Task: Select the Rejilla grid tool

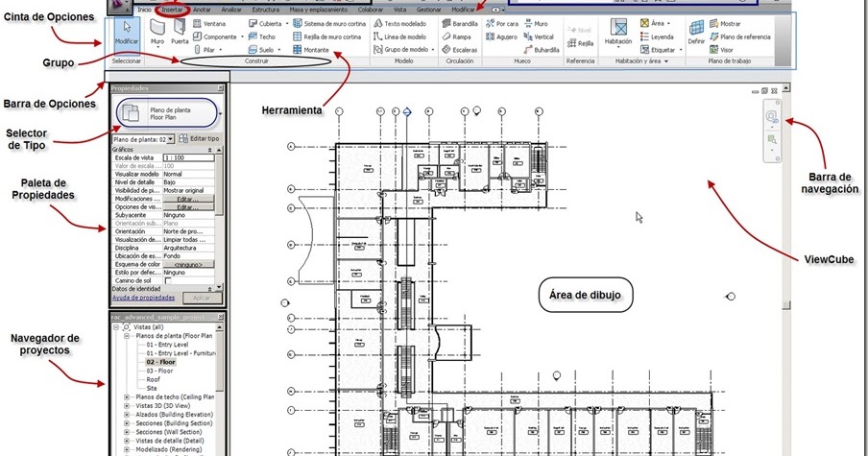Action: point(580,43)
